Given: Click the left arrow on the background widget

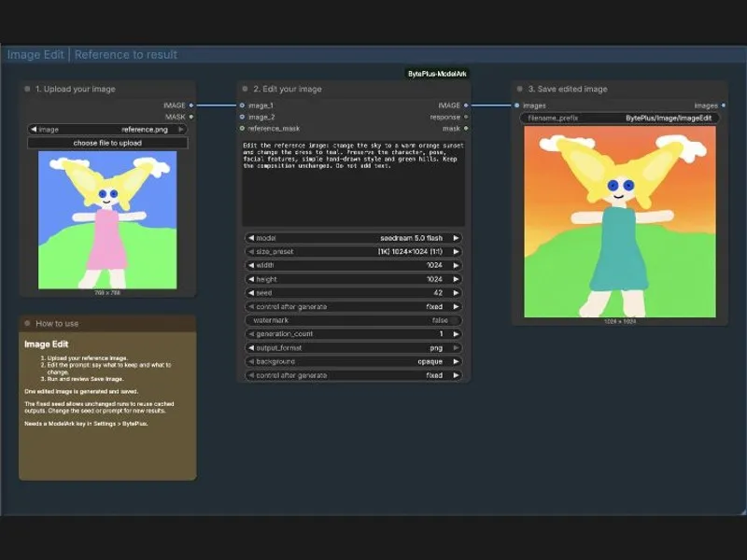Looking at the screenshot, I should (251, 361).
